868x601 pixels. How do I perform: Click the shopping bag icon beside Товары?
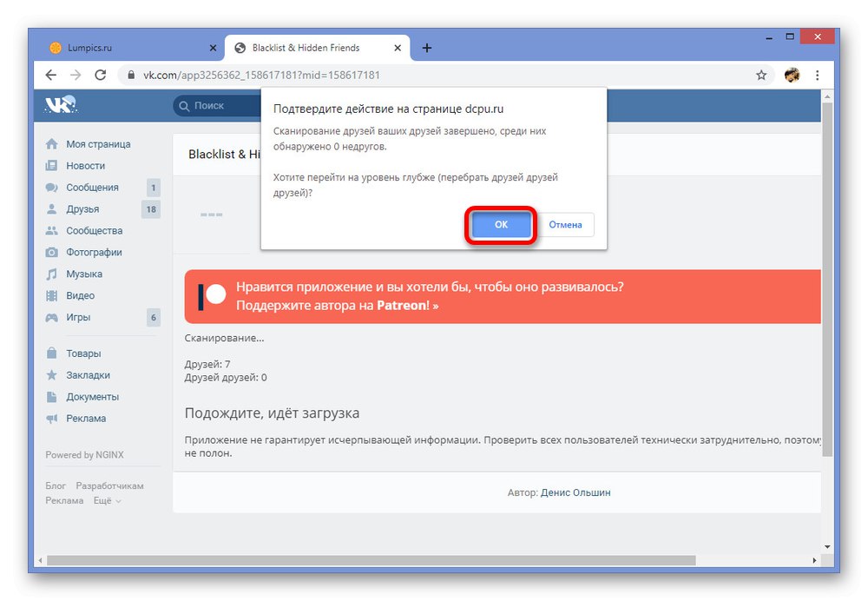(x=51, y=353)
